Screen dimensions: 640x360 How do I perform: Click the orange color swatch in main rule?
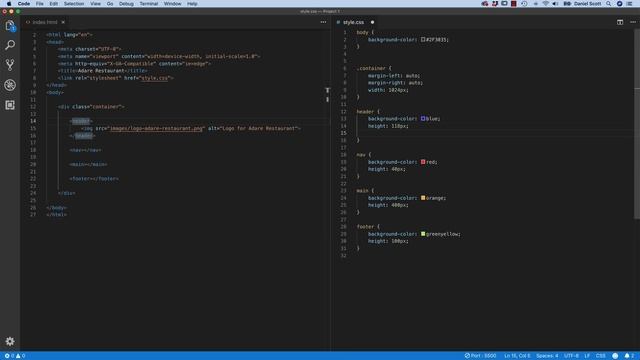(x=423, y=198)
